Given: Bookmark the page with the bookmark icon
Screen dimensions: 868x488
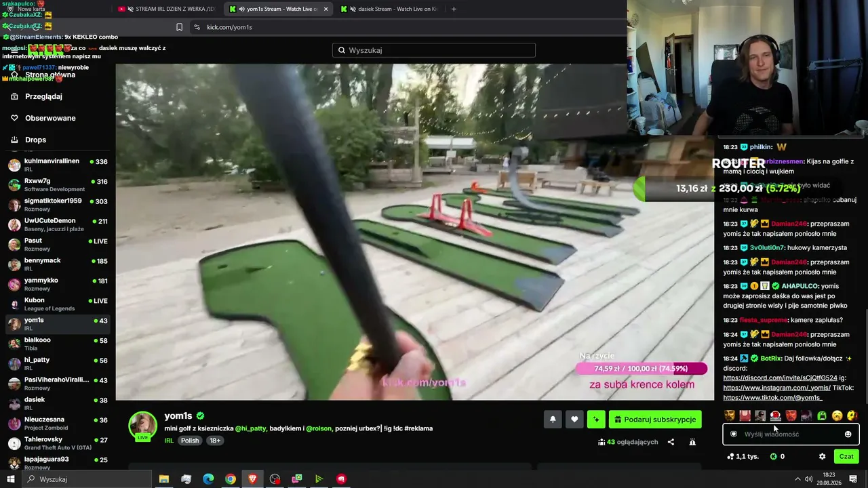Looking at the screenshot, I should point(179,27).
